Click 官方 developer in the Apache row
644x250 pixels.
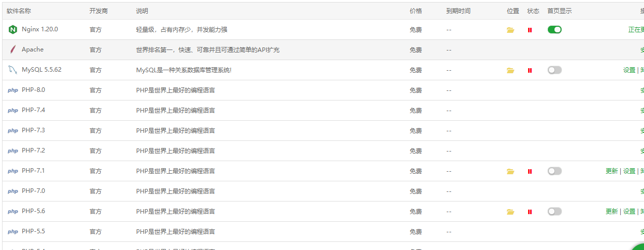pyautogui.click(x=96, y=50)
